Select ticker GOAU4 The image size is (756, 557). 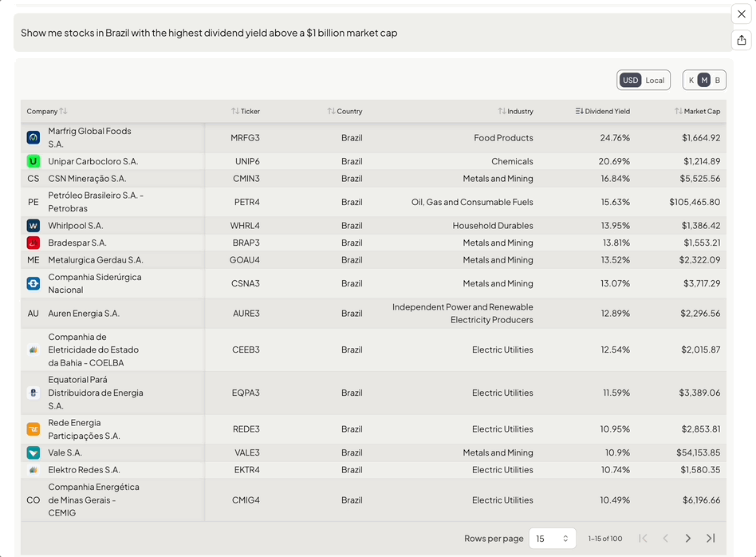(245, 260)
